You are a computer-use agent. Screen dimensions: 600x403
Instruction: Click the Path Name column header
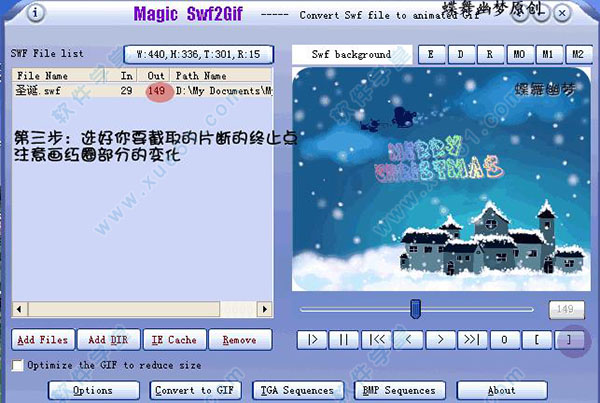pyautogui.click(x=221, y=76)
